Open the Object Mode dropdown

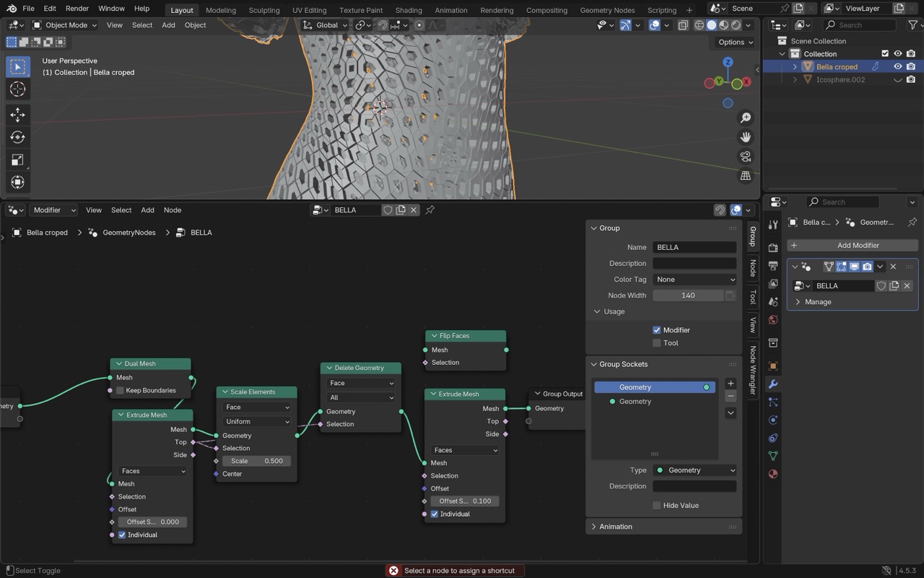point(65,25)
